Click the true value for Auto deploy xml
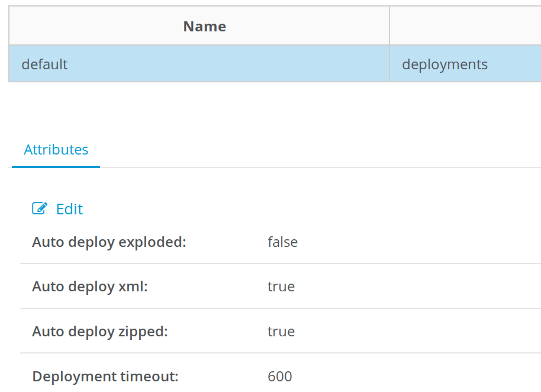541x392 pixels. pos(281,287)
